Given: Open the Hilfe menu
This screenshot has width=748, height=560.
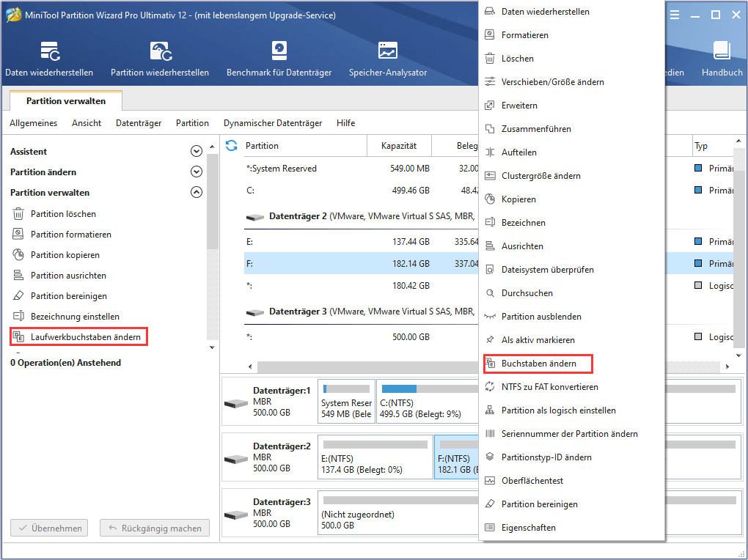Looking at the screenshot, I should click(x=346, y=123).
